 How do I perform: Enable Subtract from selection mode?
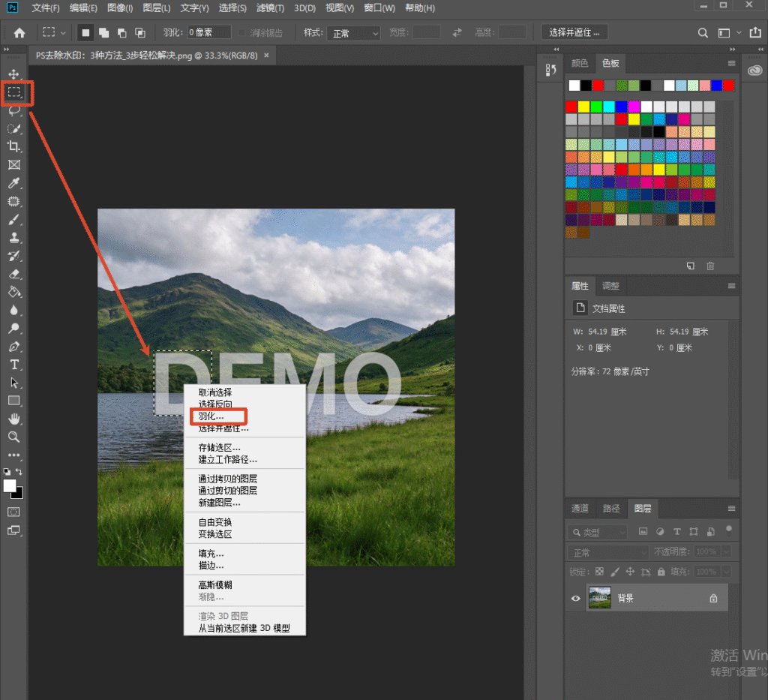(x=122, y=33)
